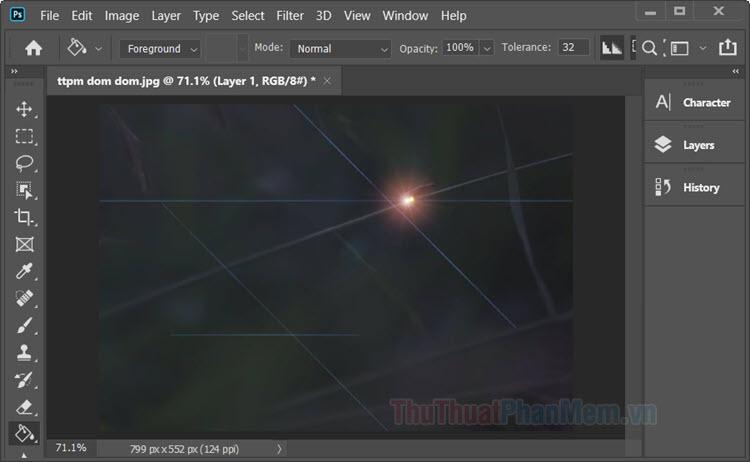This screenshot has width=750, height=462.
Task: Select the Clone Stamp tool
Action: 24,352
